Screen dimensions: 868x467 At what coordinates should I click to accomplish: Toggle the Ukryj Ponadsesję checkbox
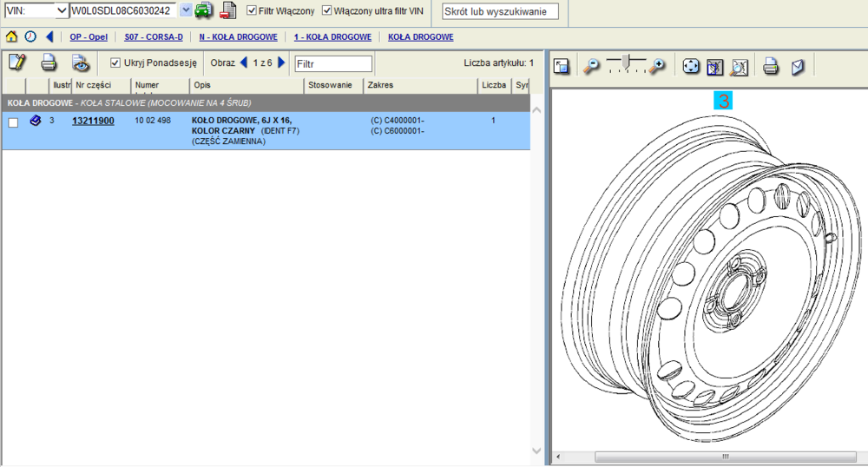click(x=115, y=62)
